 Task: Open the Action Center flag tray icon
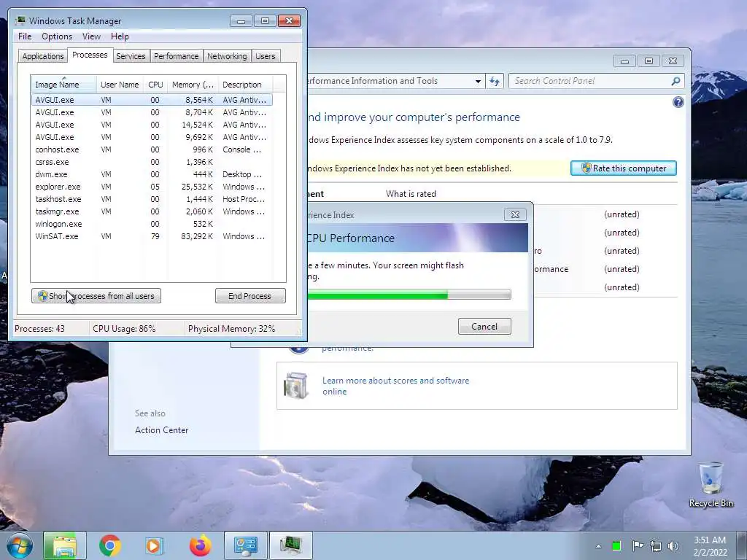click(x=638, y=545)
